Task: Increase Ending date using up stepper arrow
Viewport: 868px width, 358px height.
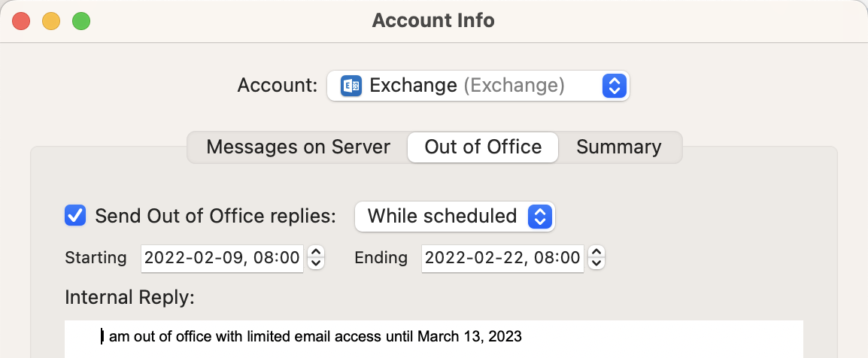Action: tap(597, 253)
